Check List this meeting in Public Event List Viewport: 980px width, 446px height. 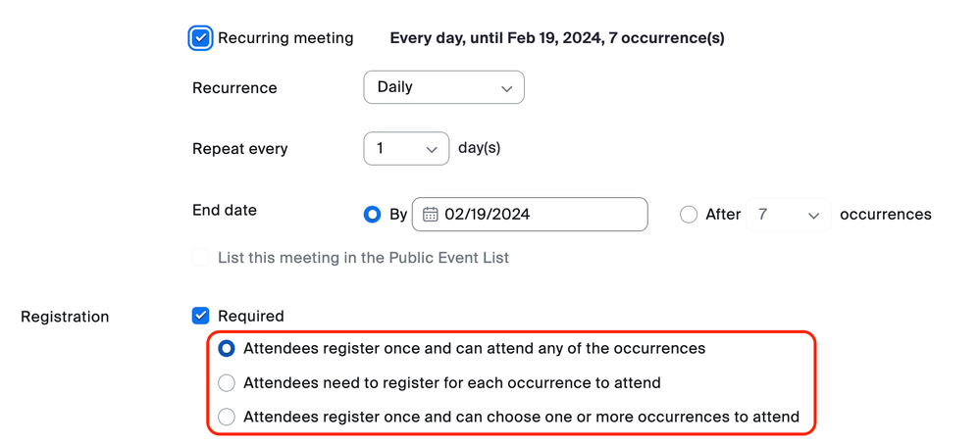pyautogui.click(x=201, y=258)
